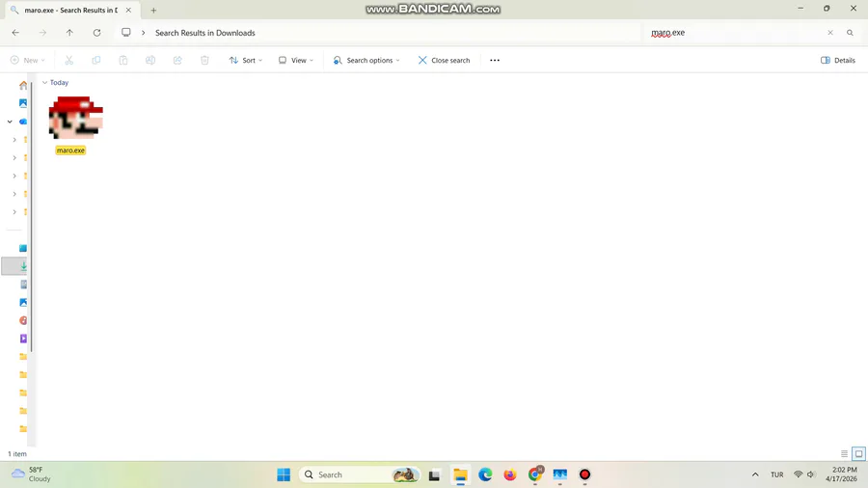Add a new tab
The width and height of the screenshot is (868, 488).
tap(153, 10)
